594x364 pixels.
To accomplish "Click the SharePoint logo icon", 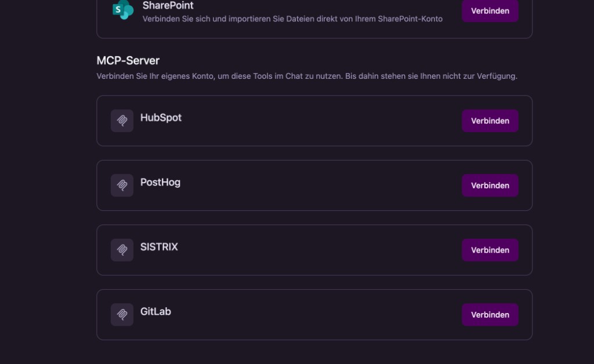I will pyautogui.click(x=123, y=9).
